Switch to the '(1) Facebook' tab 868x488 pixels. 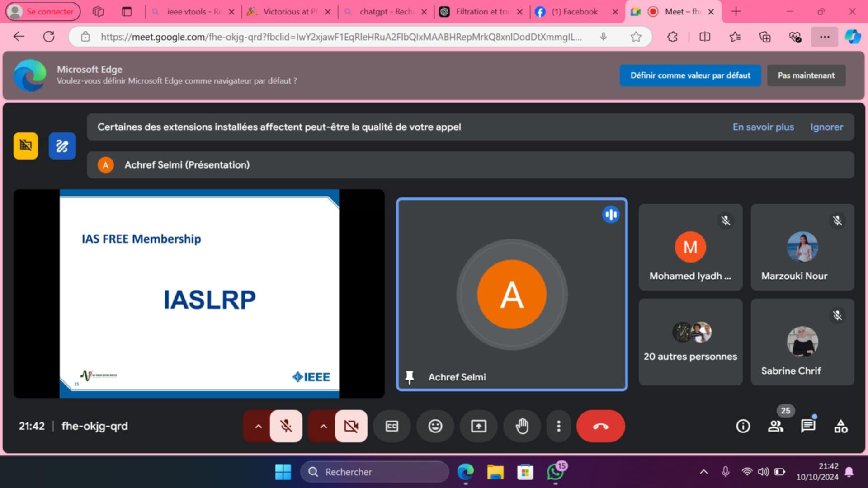click(574, 12)
